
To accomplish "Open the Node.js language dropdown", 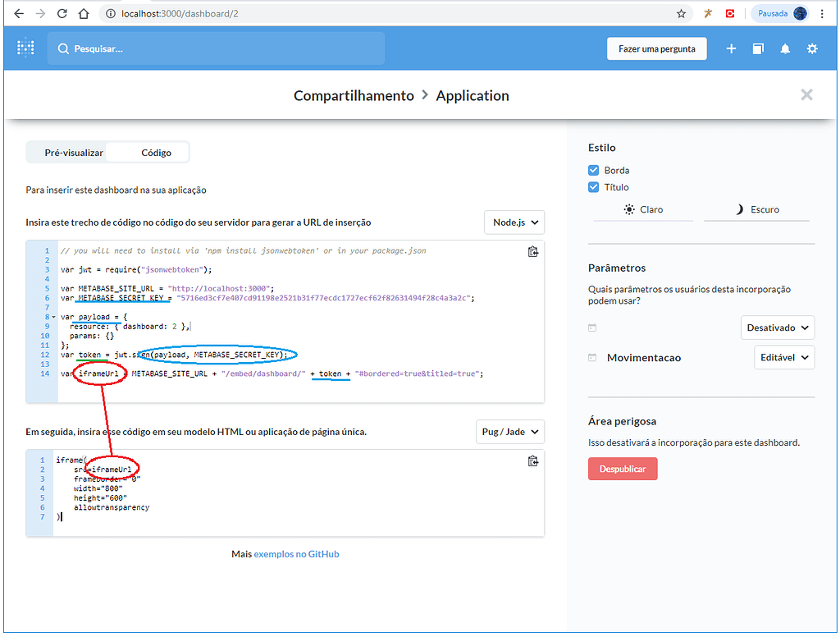I will tap(514, 222).
